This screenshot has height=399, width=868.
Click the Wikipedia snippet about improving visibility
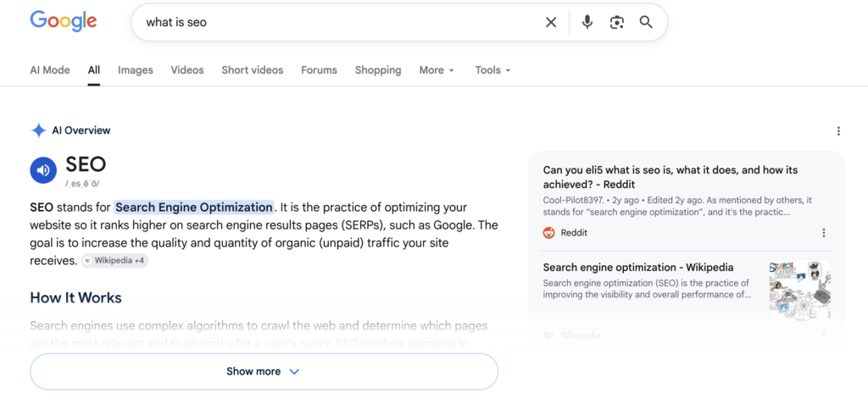[x=647, y=289]
